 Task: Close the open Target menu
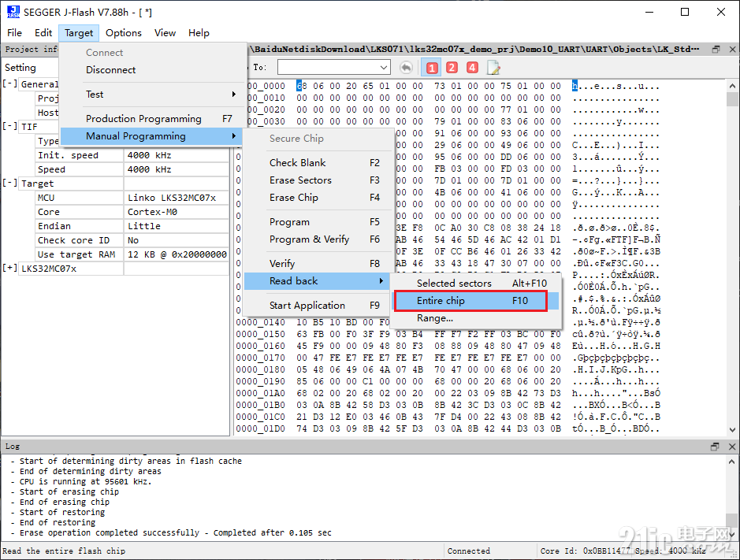pyautogui.click(x=79, y=32)
